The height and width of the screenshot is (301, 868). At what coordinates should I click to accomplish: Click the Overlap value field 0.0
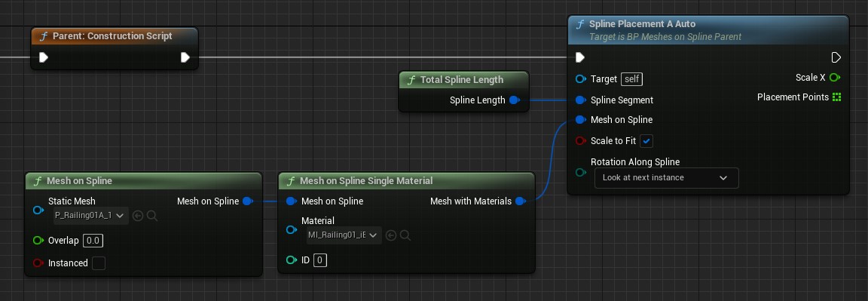coord(93,241)
